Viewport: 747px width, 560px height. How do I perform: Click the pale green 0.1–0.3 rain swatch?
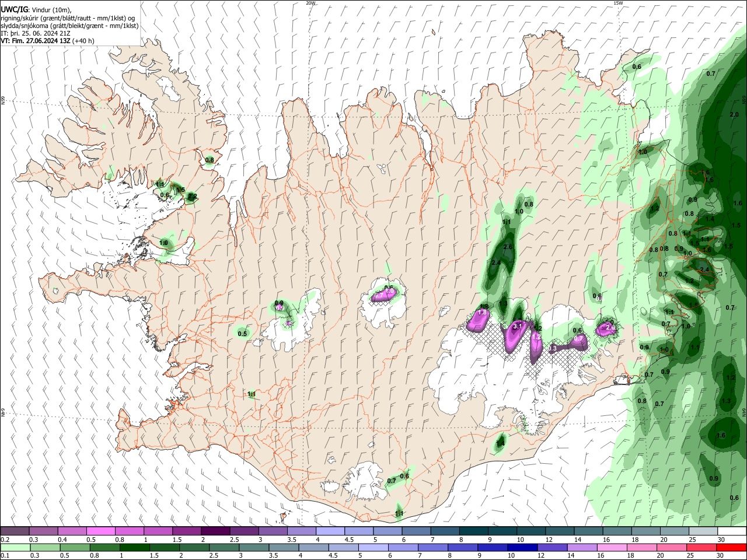click(15, 548)
